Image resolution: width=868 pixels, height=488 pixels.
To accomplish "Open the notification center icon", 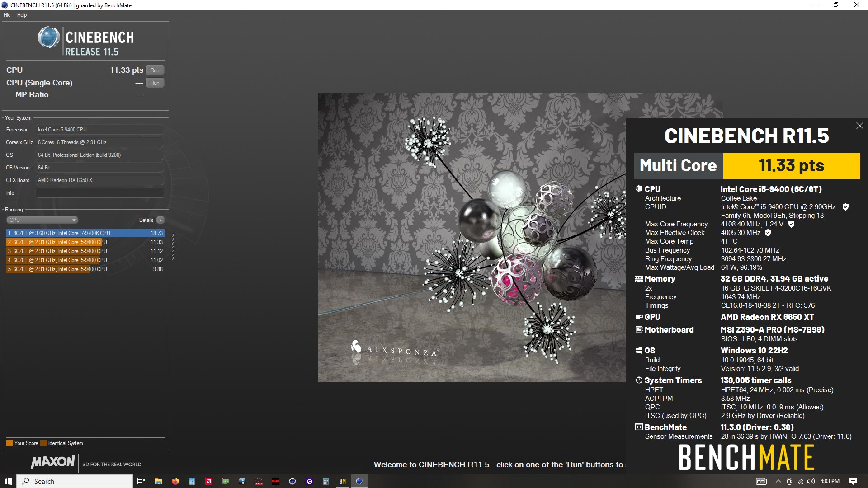I will pos(853,481).
